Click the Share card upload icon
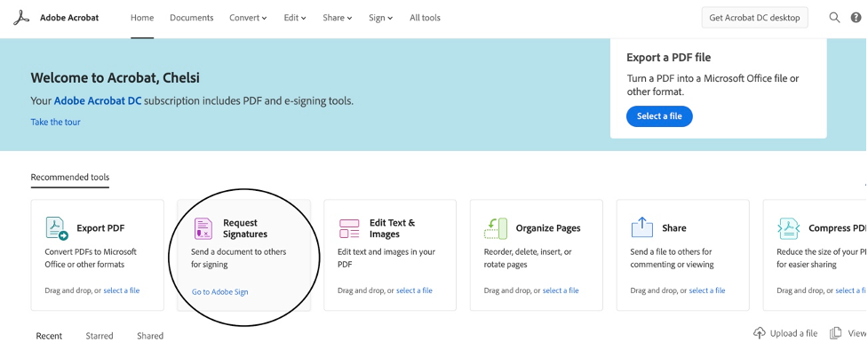Image resolution: width=868 pixels, height=342 pixels. point(642,227)
